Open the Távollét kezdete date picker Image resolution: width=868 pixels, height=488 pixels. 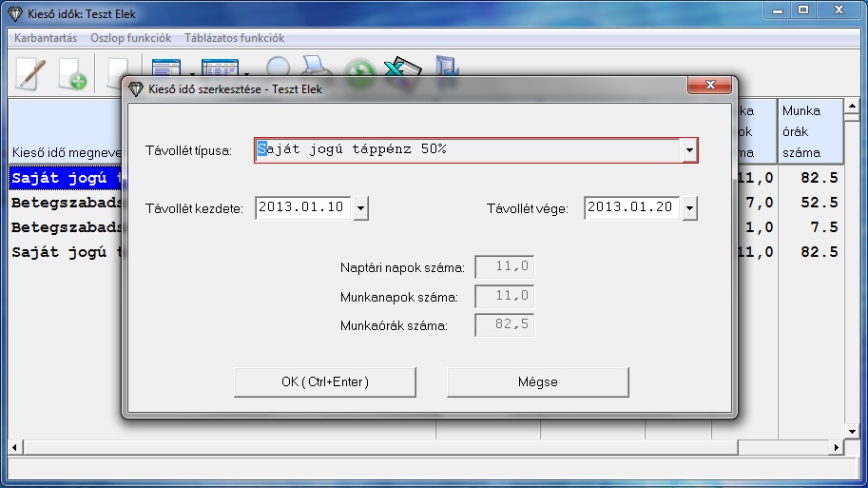coord(360,208)
